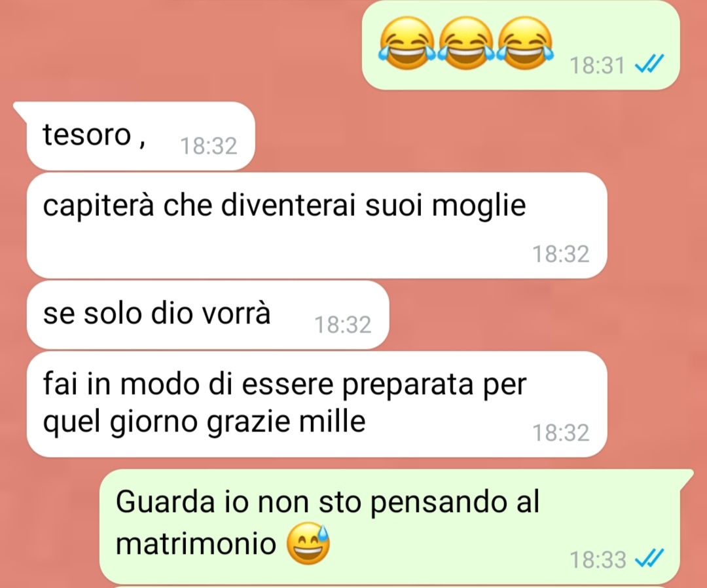The height and width of the screenshot is (588, 707).
Task: Tap 'grazie mille' text in incoming message
Action: [286, 422]
